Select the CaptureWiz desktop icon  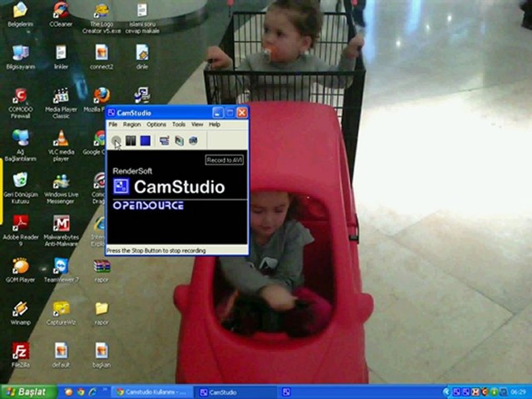click(61, 313)
